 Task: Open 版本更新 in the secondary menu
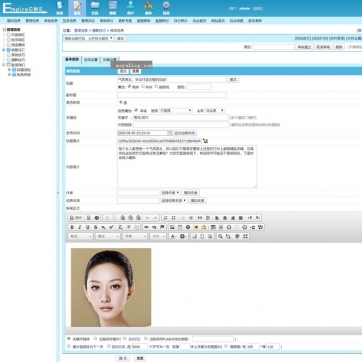tap(255, 21)
